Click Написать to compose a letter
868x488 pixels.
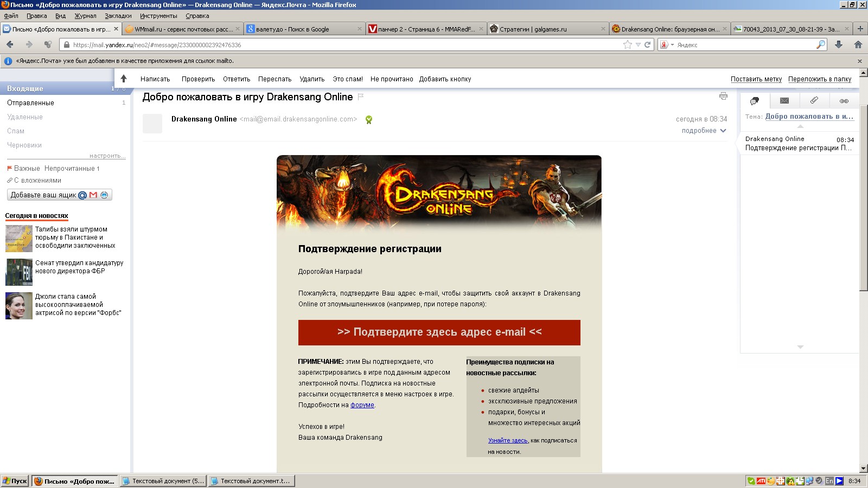point(155,79)
